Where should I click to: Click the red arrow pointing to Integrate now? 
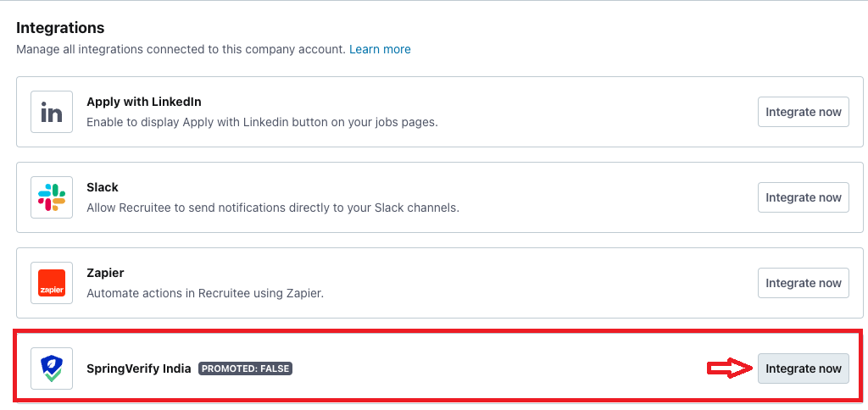coord(729,368)
